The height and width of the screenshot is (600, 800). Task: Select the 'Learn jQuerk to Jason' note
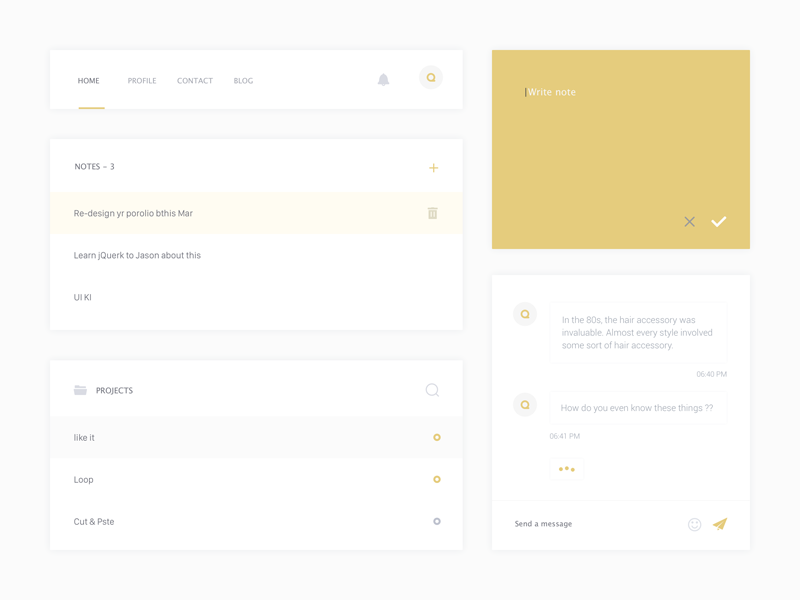coord(136,255)
